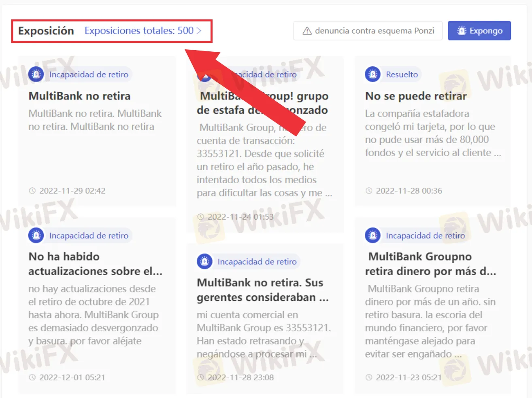Screen dimensions: 532x398
Task: Open the 'No se puede retirar' complaint
Action: [x=416, y=96]
